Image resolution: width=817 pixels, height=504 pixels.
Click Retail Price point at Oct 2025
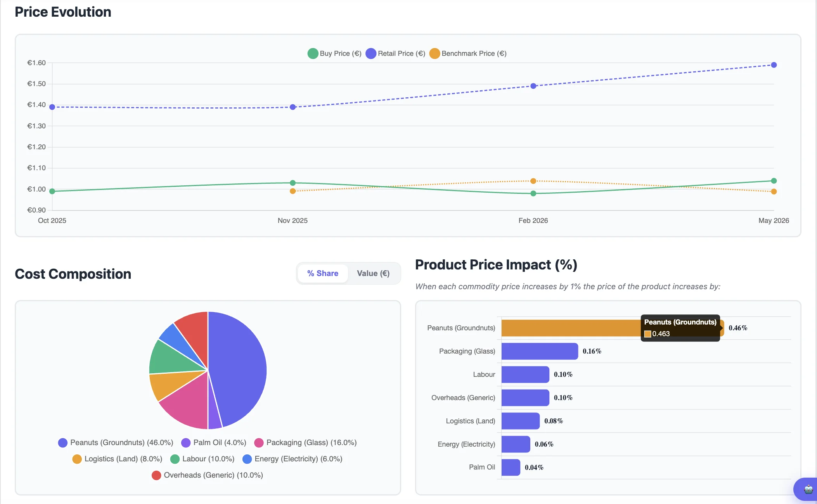coord(52,107)
